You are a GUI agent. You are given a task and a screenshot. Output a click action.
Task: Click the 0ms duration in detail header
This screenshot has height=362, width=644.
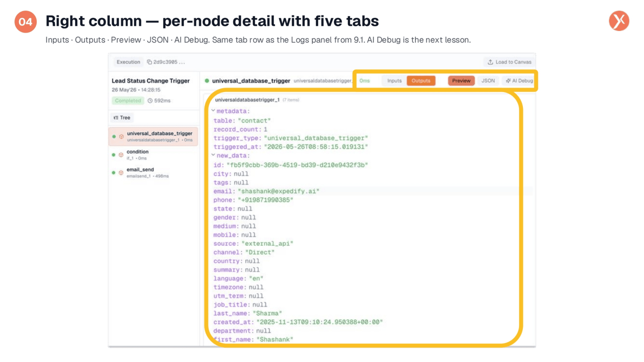click(x=365, y=80)
